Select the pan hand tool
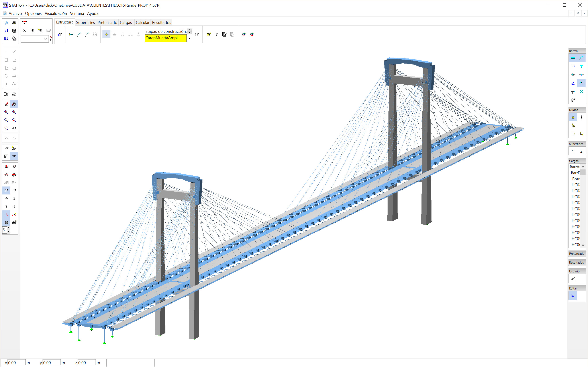 tap(14, 128)
